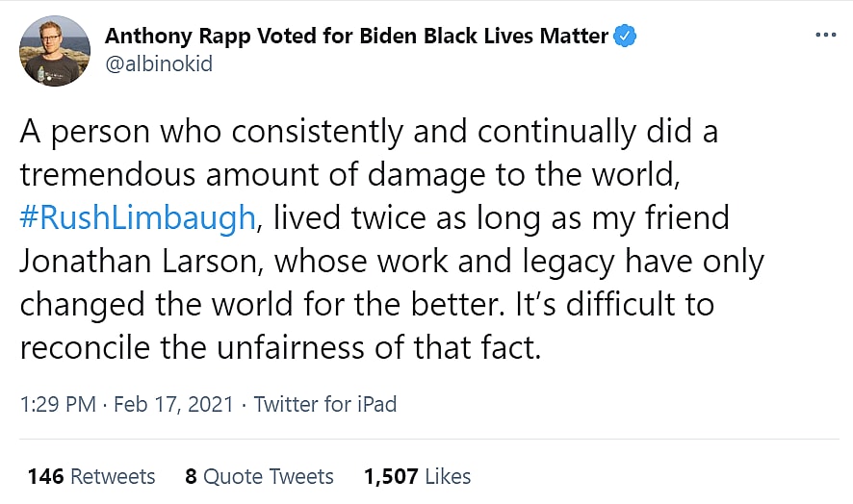Show the 8 Quote Tweets
The height and width of the screenshot is (504, 853).
tap(259, 476)
